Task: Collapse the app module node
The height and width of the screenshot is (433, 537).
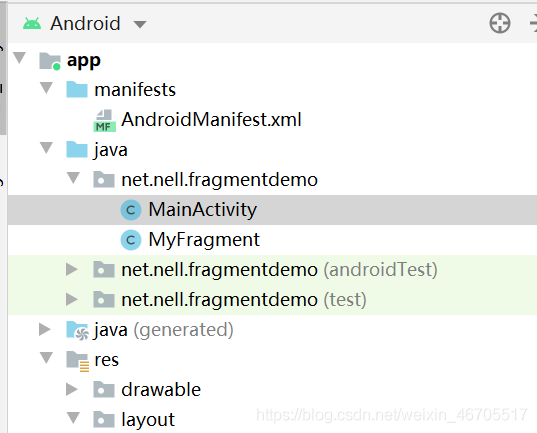Action: [x=20, y=58]
